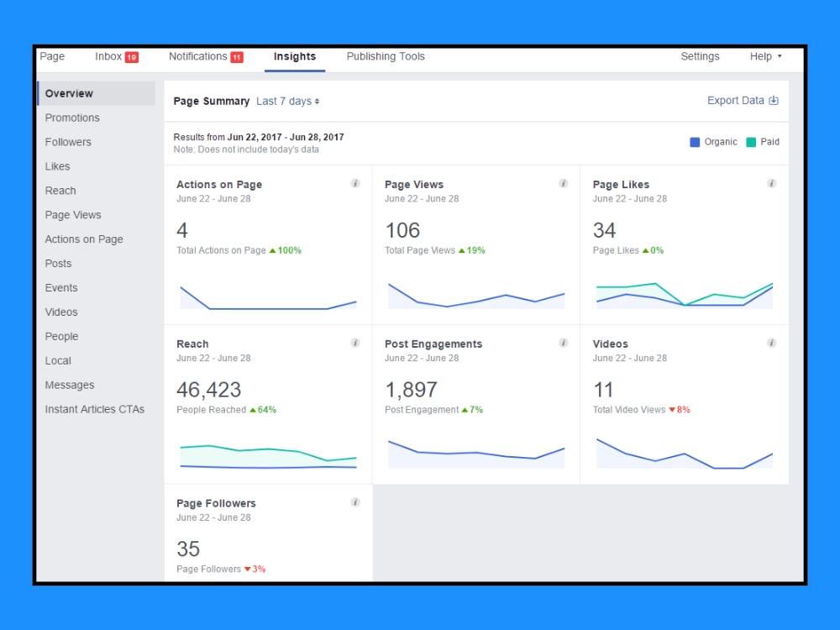Select Overview in the sidebar

[97, 93]
